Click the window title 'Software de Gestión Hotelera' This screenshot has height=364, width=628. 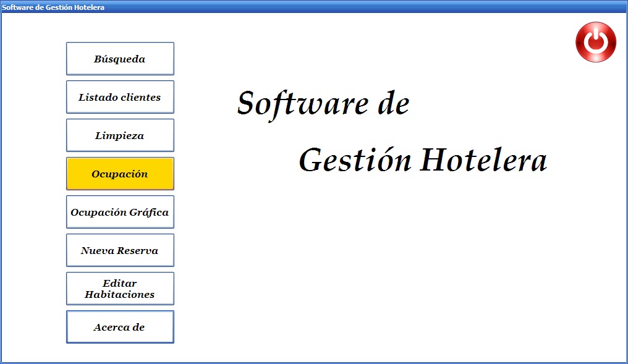tap(53, 7)
